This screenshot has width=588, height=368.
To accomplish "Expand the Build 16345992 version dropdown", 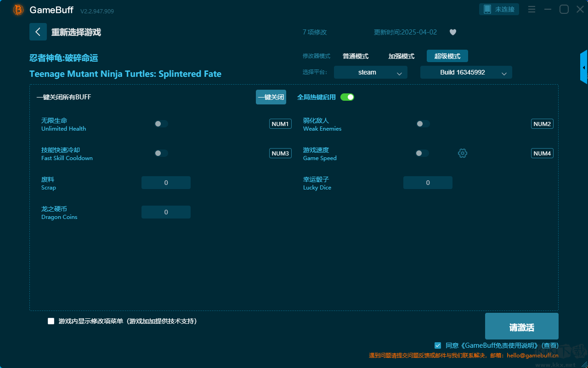I will coord(466,72).
